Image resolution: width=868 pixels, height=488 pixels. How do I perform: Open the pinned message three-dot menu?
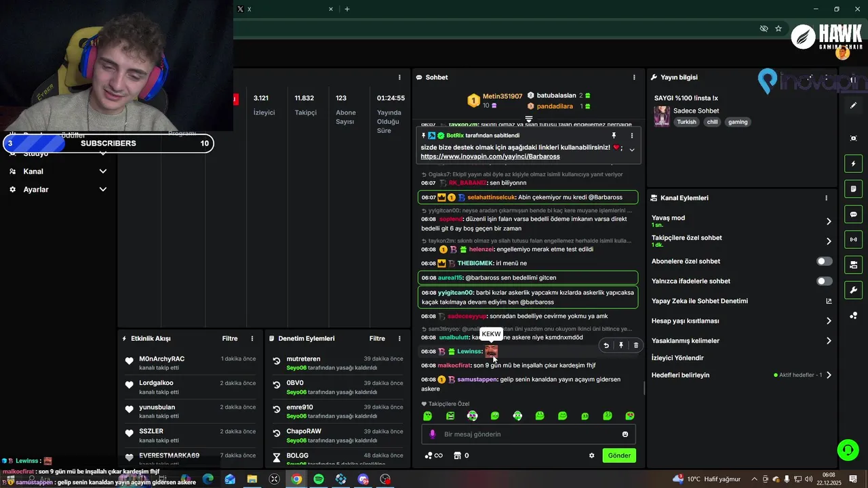pos(632,136)
